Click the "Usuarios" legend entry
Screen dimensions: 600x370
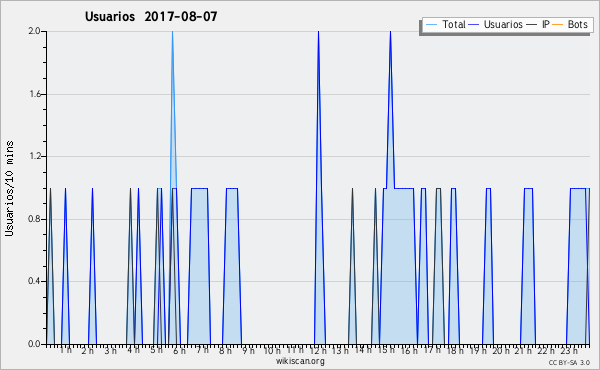[x=496, y=24]
